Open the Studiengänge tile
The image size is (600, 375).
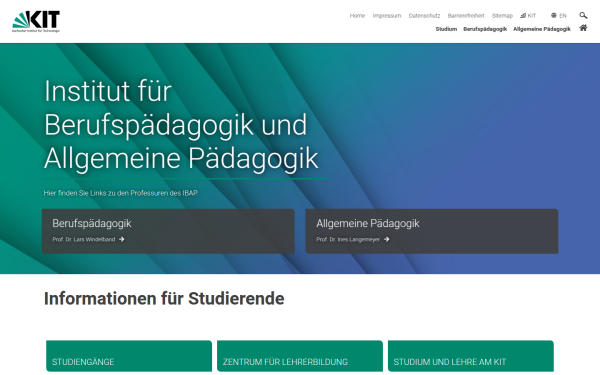pyautogui.click(x=129, y=356)
